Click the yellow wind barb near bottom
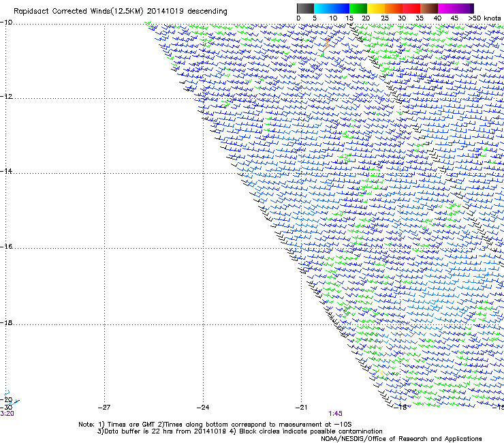 (380, 372)
